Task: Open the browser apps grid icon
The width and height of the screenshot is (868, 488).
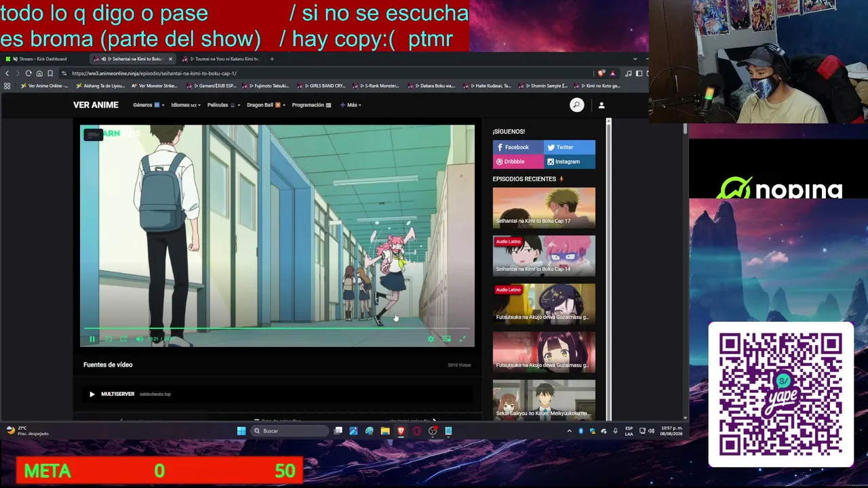Action: tap(7, 86)
